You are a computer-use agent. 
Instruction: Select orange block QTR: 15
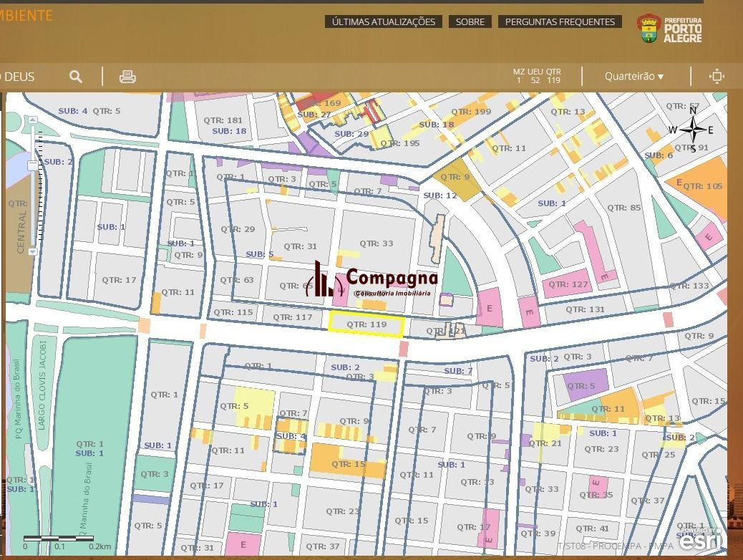click(349, 463)
